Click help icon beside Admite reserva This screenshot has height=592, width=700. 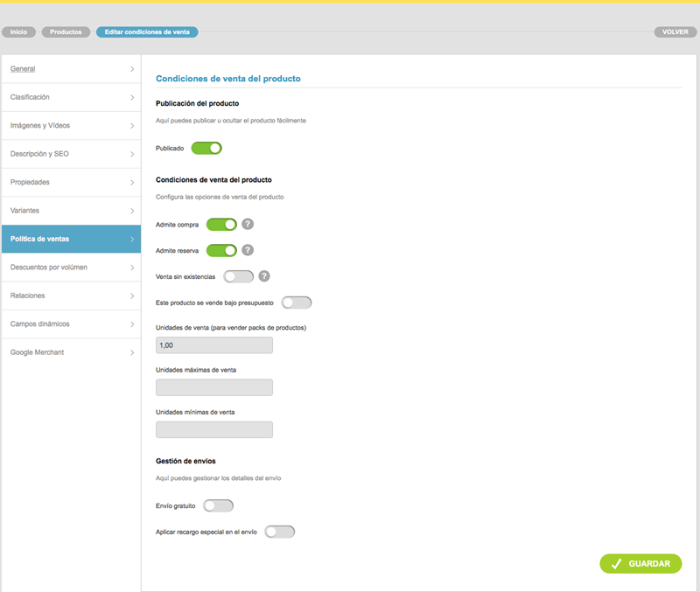(x=248, y=250)
